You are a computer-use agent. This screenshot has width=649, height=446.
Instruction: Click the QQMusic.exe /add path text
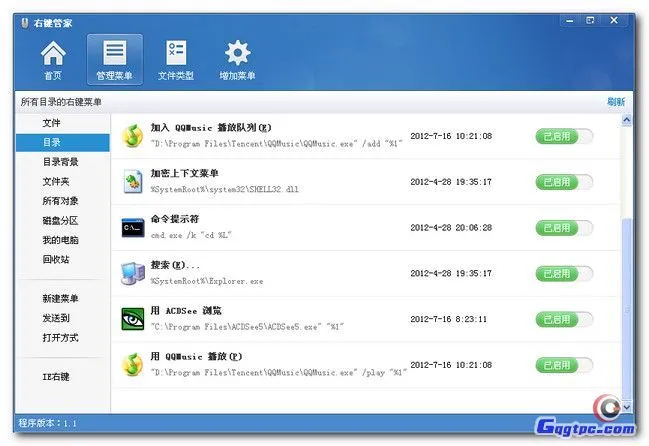[x=276, y=144]
